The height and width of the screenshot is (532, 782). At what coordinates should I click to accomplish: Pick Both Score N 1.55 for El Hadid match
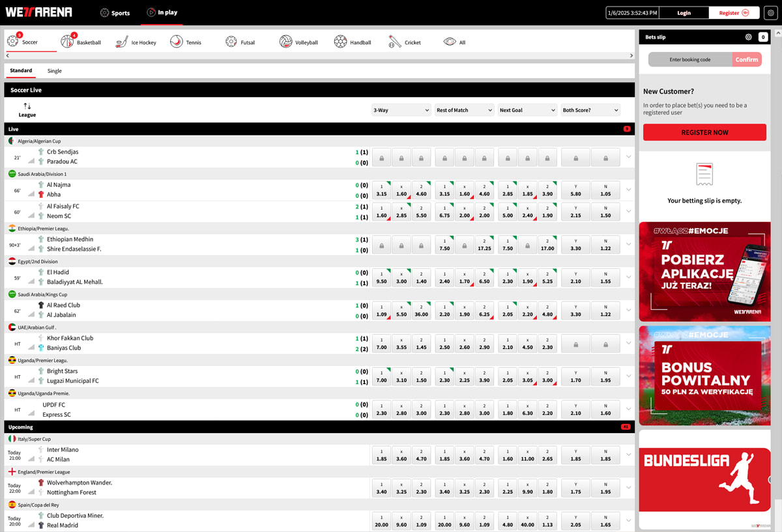(x=605, y=277)
